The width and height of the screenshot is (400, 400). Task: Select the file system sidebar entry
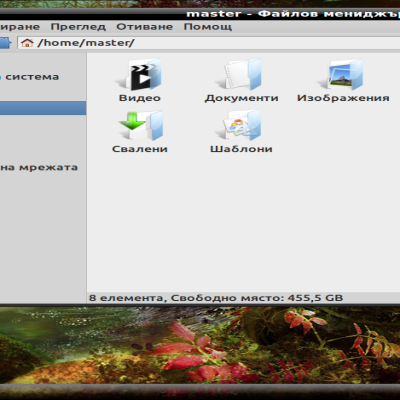[x=29, y=77]
